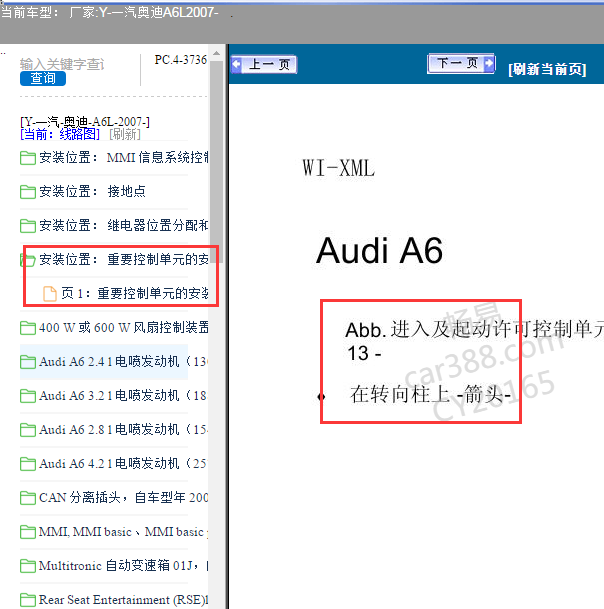Select CAN 分离插头，自车型年 item
The width and height of the screenshot is (604, 609).
pos(124,498)
